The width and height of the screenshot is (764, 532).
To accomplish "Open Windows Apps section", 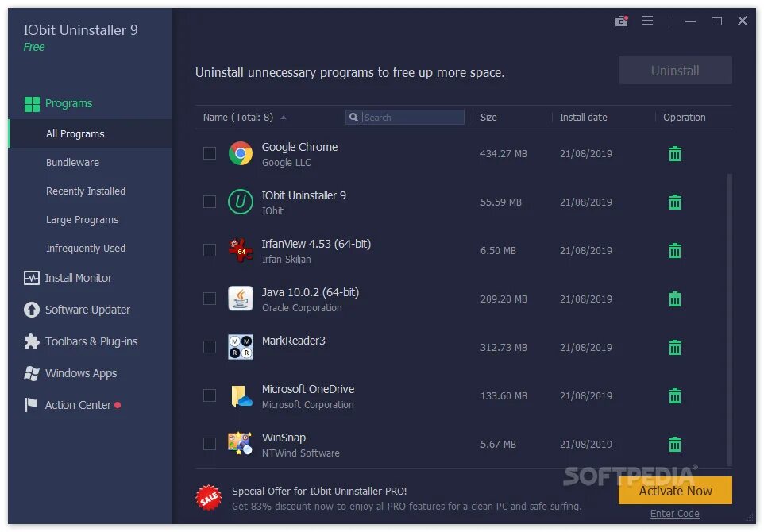I will (81, 373).
